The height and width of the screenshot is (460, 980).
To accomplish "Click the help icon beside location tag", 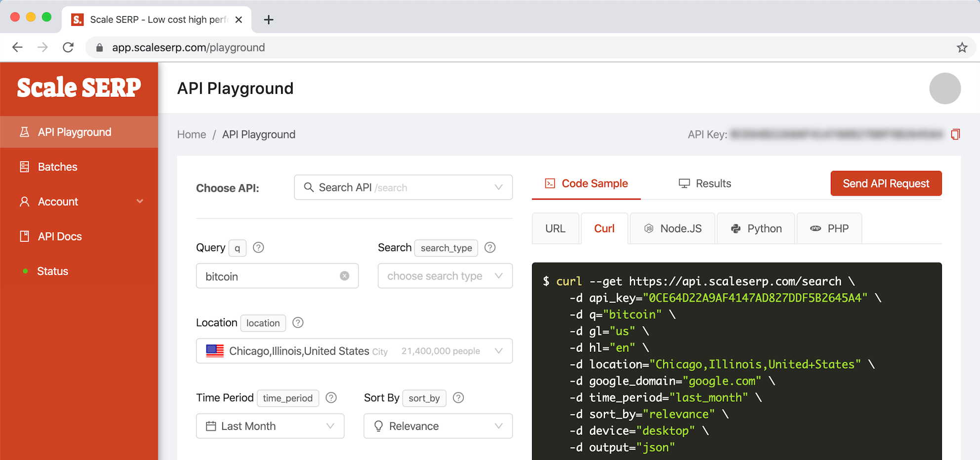I will click(x=298, y=323).
